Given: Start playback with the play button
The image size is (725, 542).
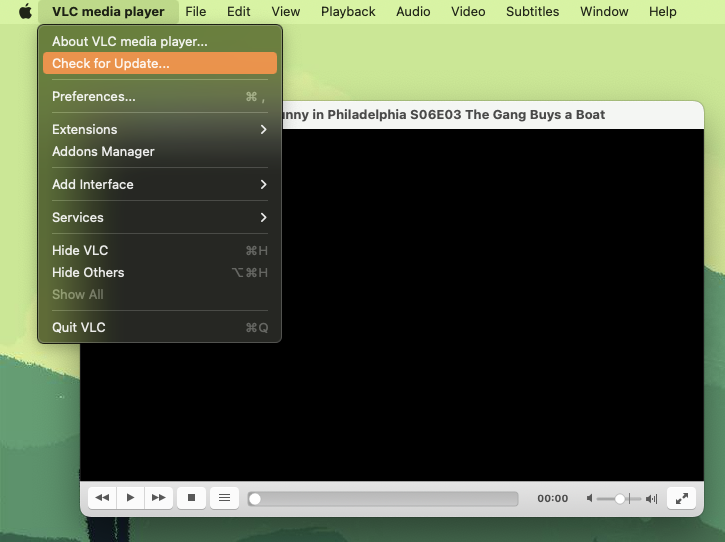Looking at the screenshot, I should click(130, 498).
